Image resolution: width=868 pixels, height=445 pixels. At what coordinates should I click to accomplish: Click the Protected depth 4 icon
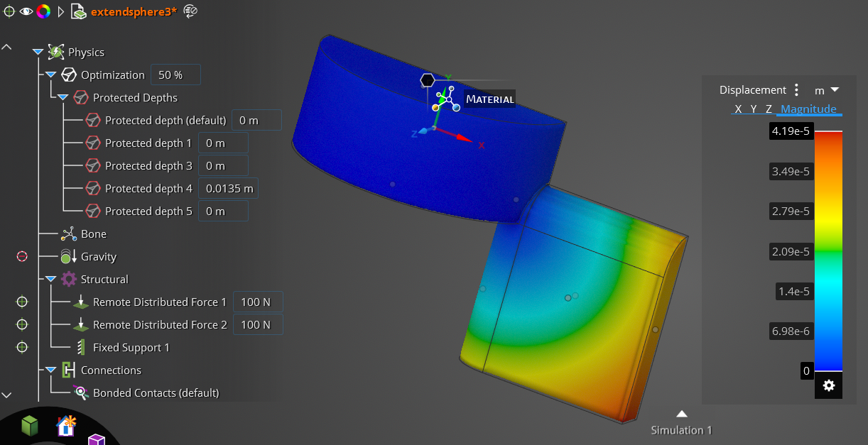(93, 188)
